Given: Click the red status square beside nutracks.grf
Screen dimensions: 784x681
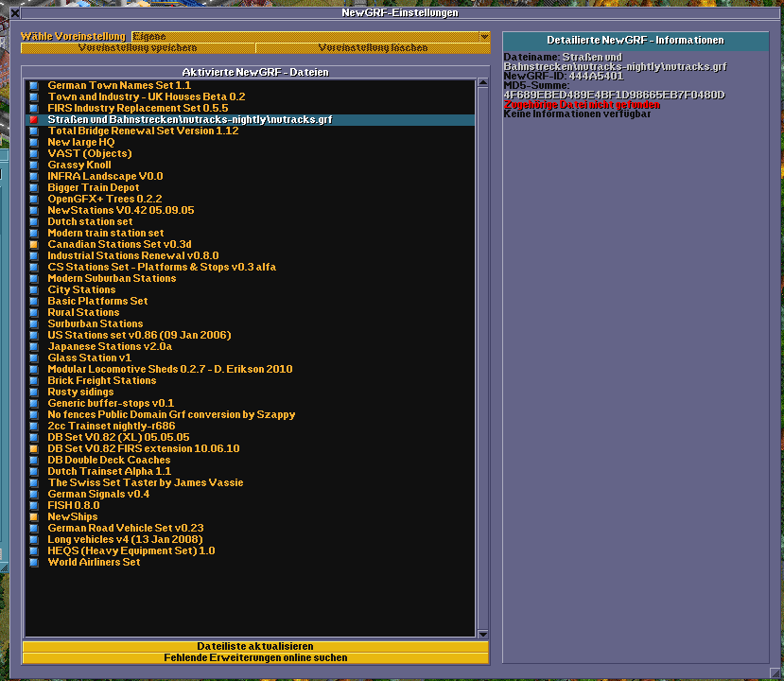Looking at the screenshot, I should 34,120.
